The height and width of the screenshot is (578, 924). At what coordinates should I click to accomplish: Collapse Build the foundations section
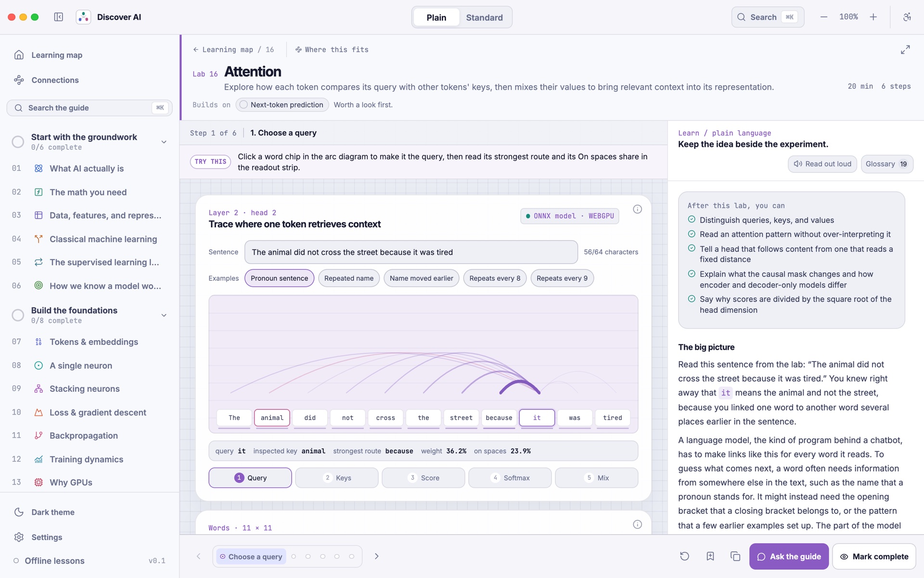click(x=164, y=315)
